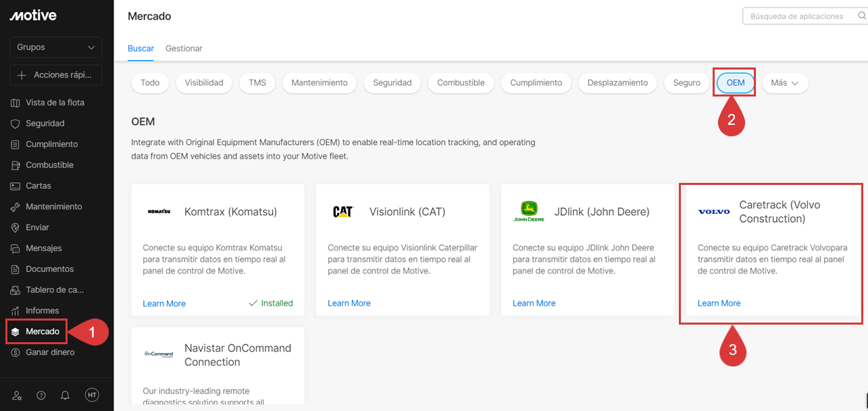Viewport: 868px width, 411px height.
Task: Filter by Todo category
Action: pyautogui.click(x=150, y=83)
